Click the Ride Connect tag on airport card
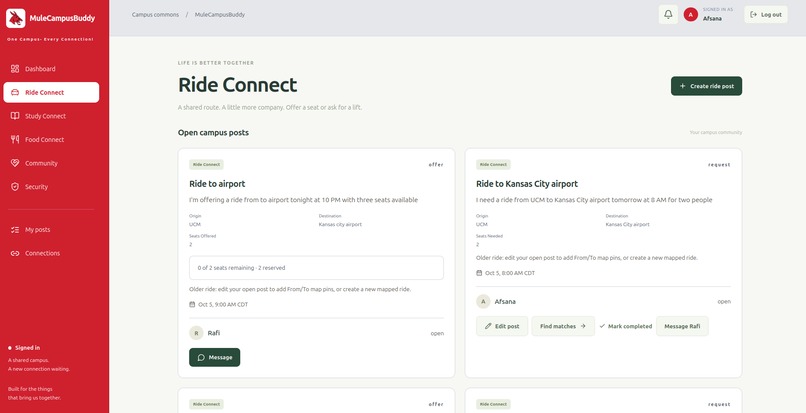This screenshot has height=413, width=806. pos(206,165)
